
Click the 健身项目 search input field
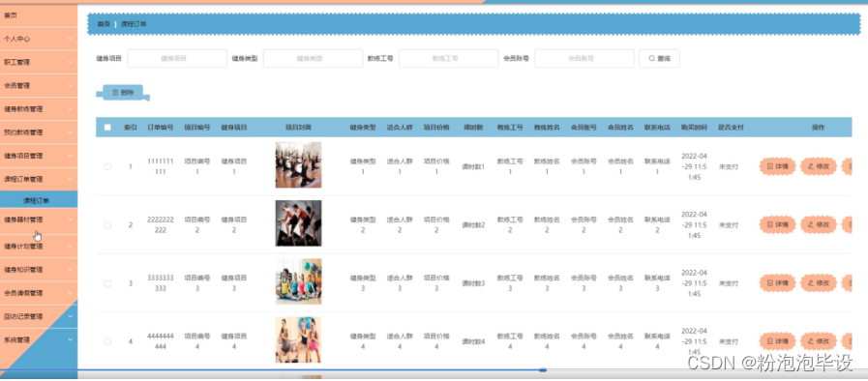click(x=177, y=58)
